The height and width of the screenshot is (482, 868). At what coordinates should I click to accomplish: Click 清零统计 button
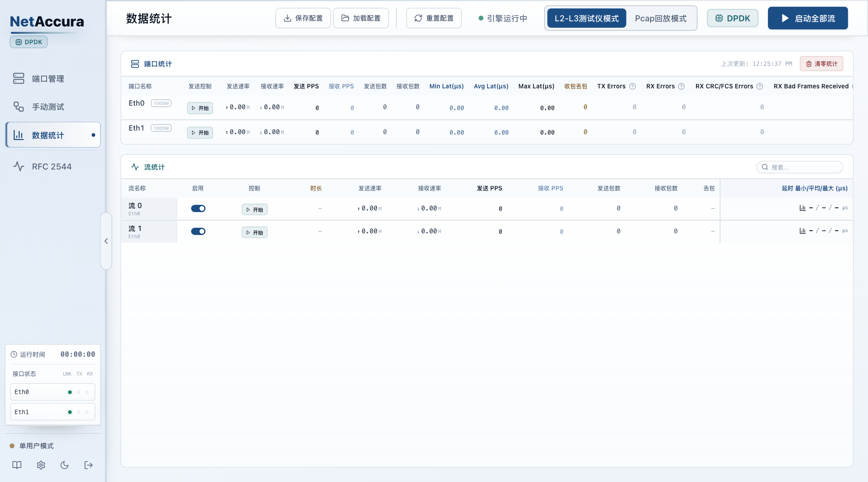[x=821, y=64]
